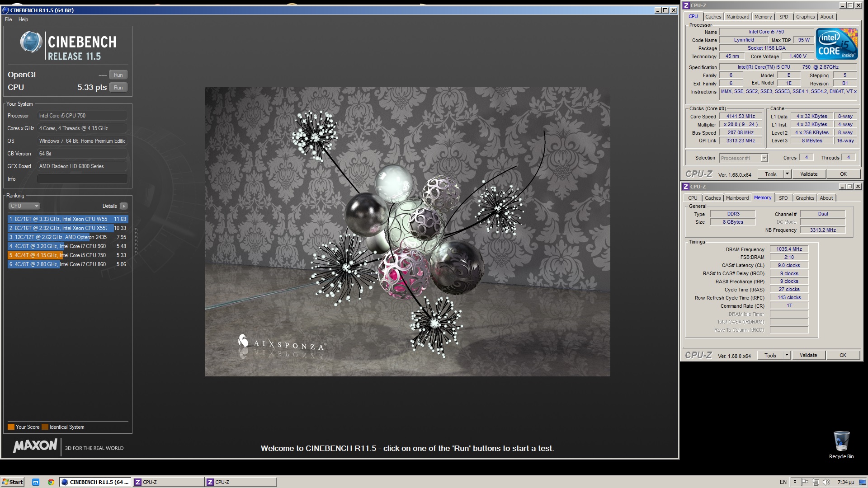Switch to Cinebench R11.5 taskbar button
This screenshot has height=488, width=868.
(95, 482)
